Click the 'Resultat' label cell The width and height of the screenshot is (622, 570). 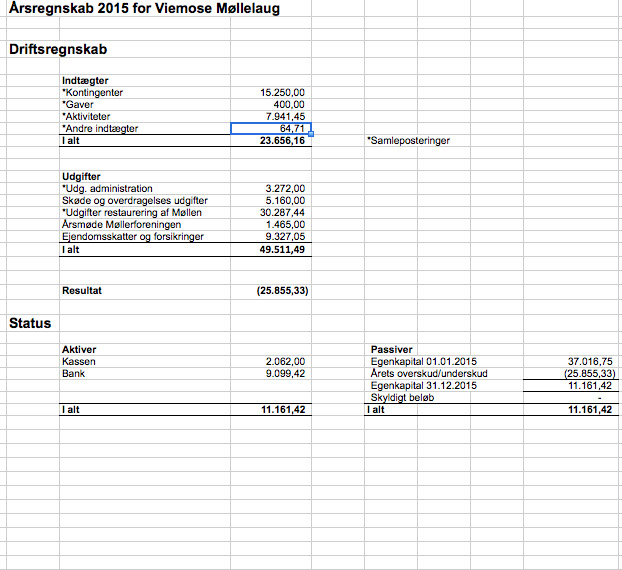click(82, 290)
